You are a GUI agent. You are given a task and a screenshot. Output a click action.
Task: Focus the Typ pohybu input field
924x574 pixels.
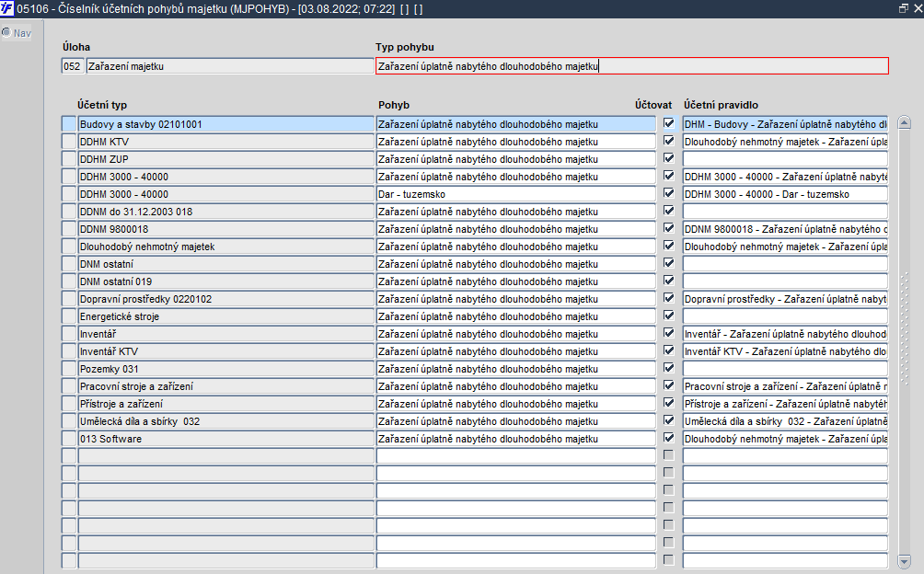631,66
